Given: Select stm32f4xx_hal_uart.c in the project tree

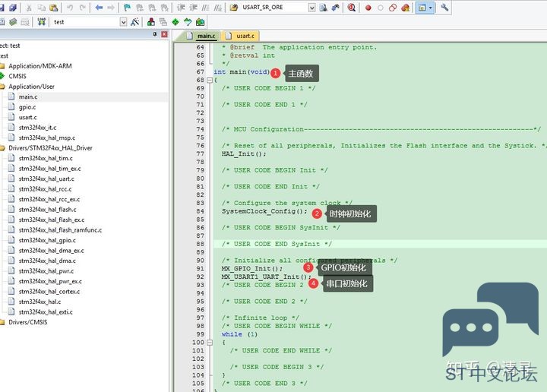Looking at the screenshot, I should click(46, 179).
